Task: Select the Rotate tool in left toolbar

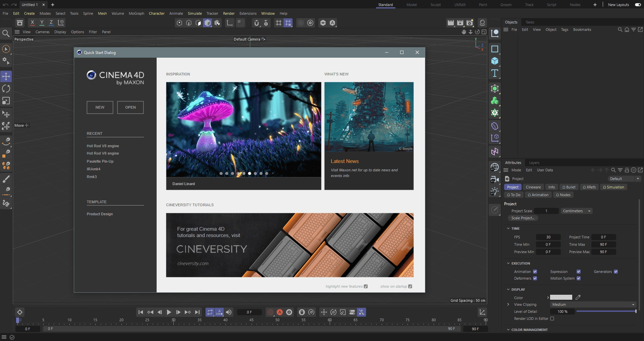Action: pos(6,89)
